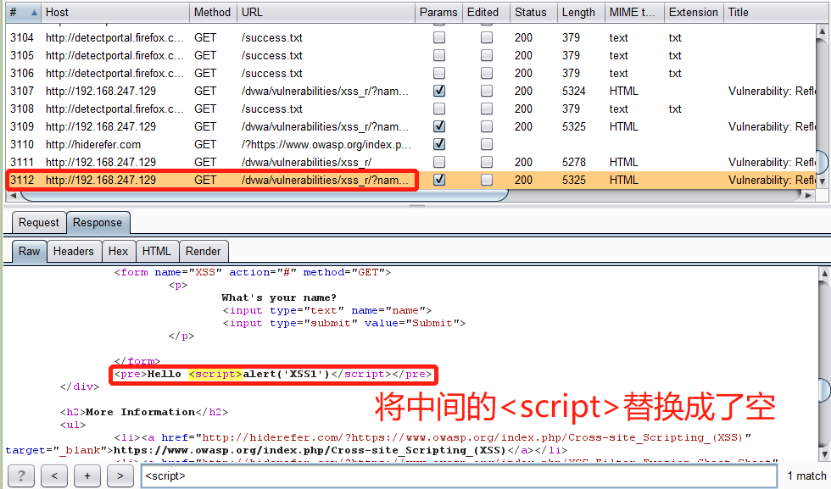
Task: Sort by Params column header
Action: 438,12
